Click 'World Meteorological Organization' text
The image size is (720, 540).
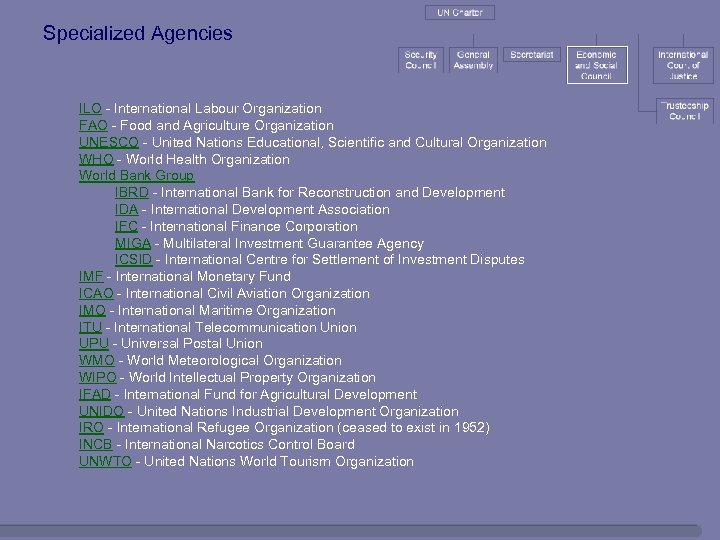(x=234, y=360)
